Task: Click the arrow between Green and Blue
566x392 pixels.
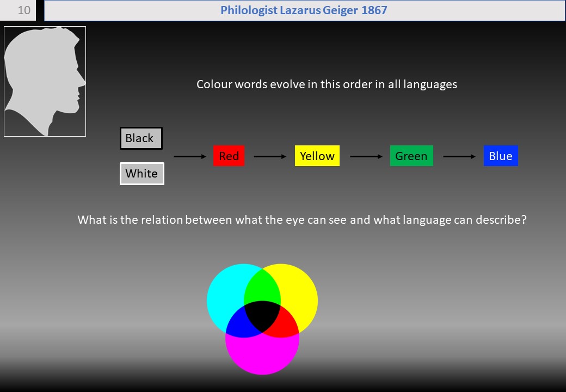Action: click(459, 156)
